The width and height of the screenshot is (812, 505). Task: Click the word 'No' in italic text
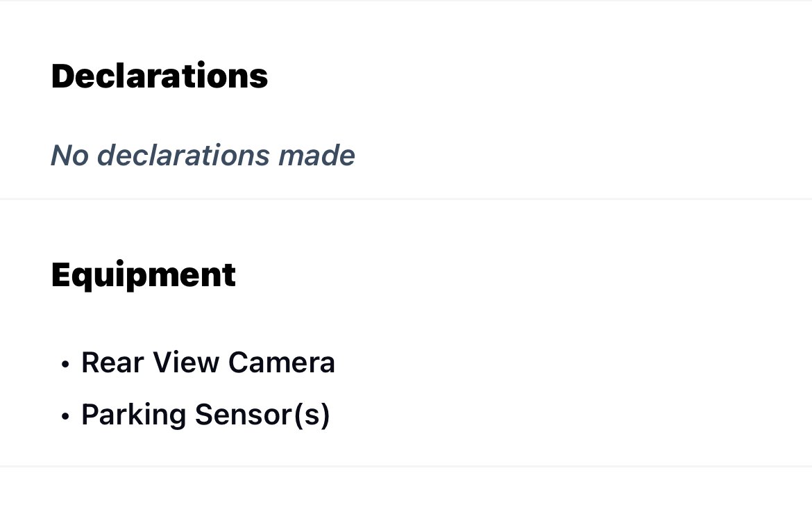tap(69, 156)
